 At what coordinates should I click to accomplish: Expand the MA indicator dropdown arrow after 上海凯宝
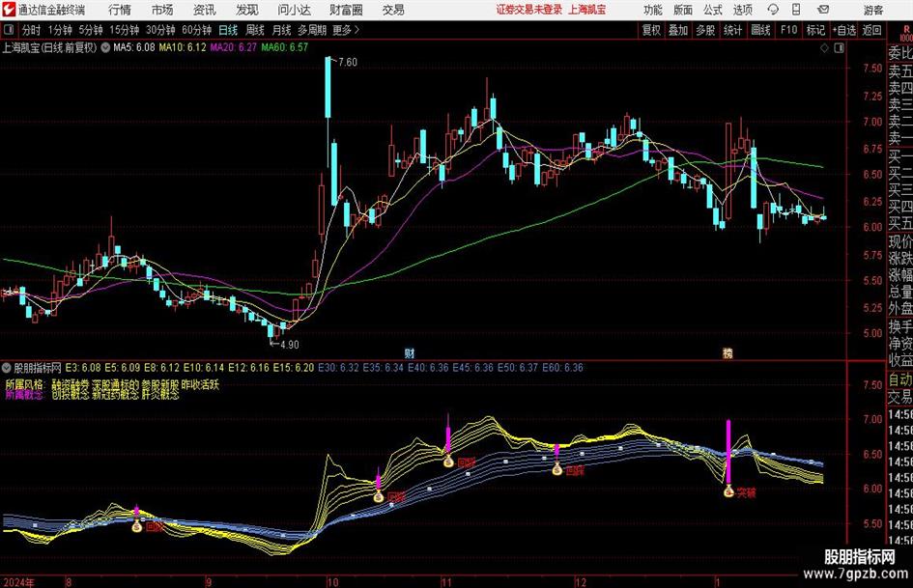coord(105,47)
